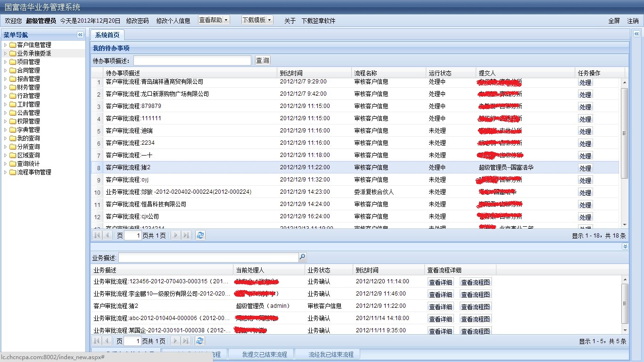Open the 流经我已结束流程 bottom tab
The image size is (644, 362).
pos(328,354)
